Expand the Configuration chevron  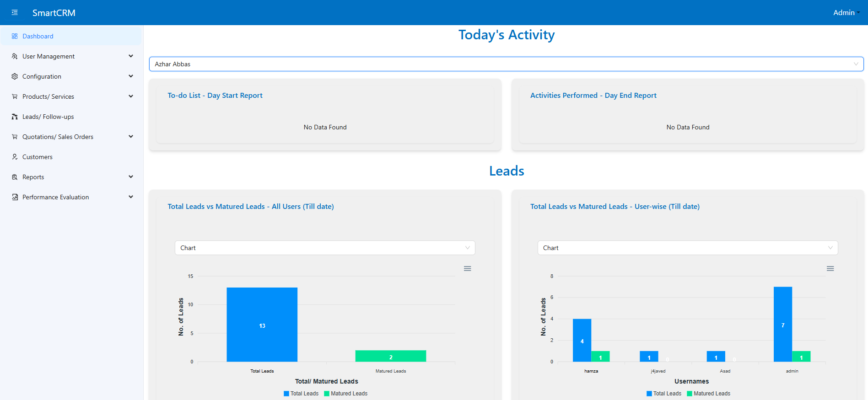pos(131,76)
